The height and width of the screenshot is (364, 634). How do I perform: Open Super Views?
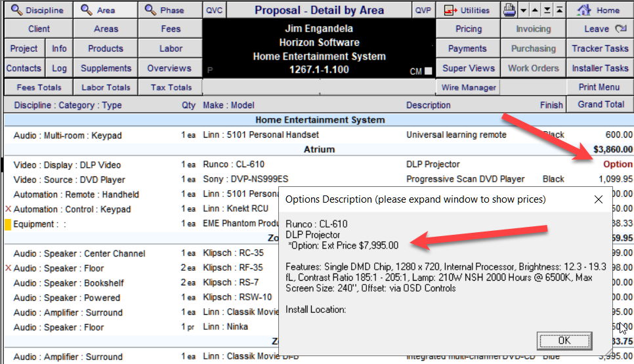(468, 69)
